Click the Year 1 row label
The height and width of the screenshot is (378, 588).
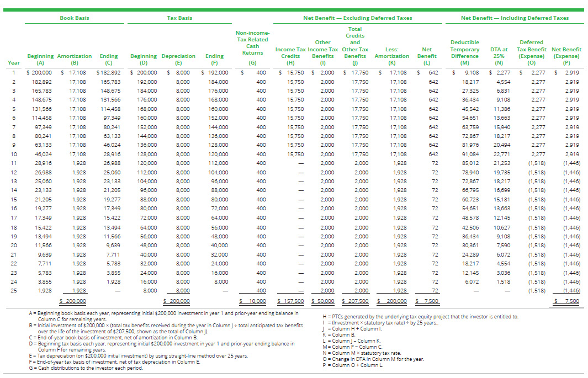pyautogui.click(x=13, y=72)
